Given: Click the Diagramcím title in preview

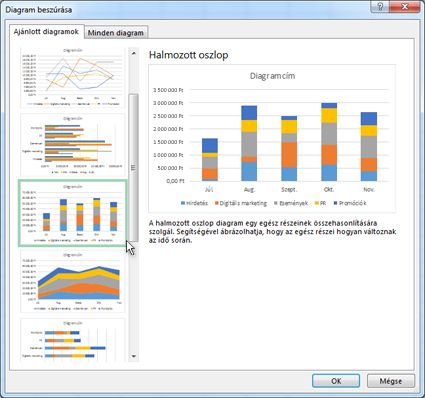Looking at the screenshot, I should point(272,76).
